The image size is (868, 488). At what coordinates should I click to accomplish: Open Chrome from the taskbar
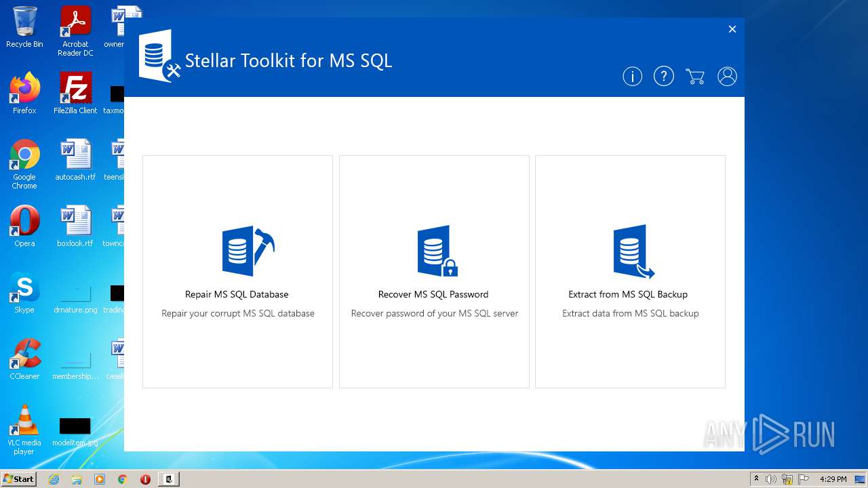click(x=123, y=479)
